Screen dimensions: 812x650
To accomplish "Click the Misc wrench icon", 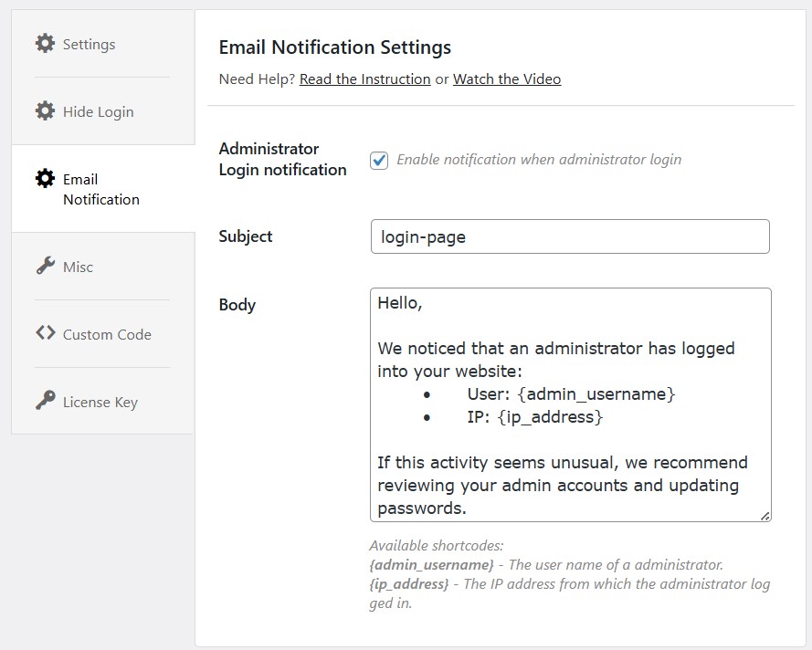I will tap(44, 267).
